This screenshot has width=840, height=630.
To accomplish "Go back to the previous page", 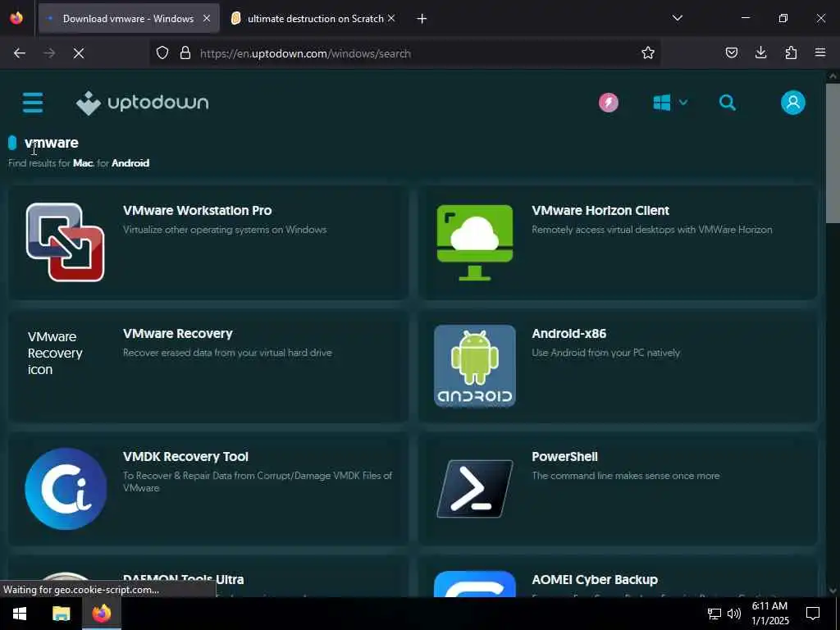I will (20, 53).
